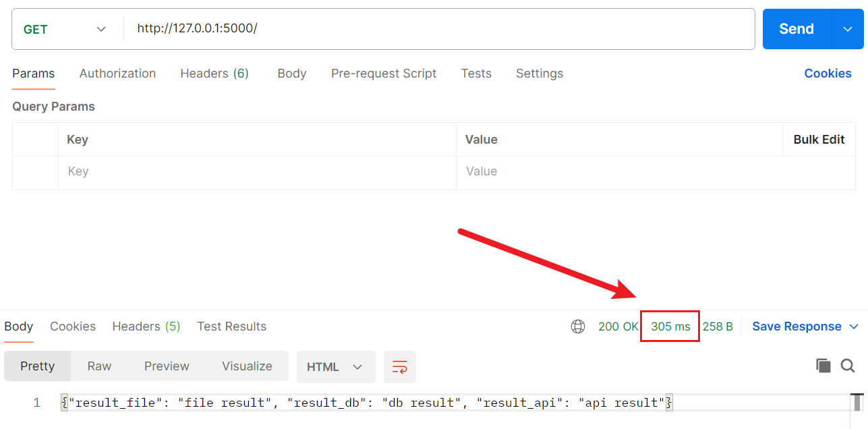Click the wrap lines icon
Image resolution: width=868 pixels, height=429 pixels.
click(x=400, y=367)
